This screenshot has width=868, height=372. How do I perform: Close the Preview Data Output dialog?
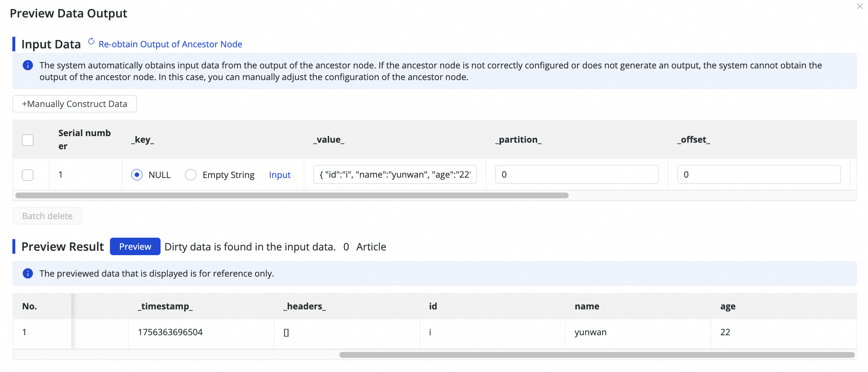click(860, 7)
